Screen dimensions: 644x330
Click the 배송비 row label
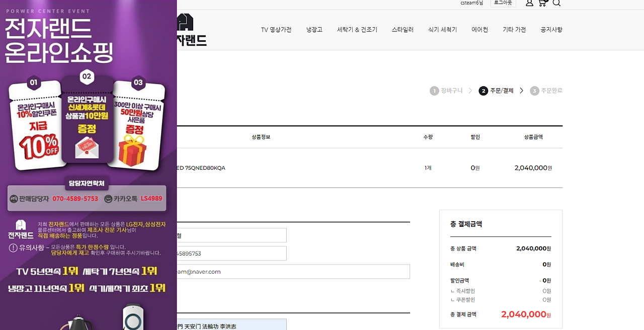click(x=457, y=265)
